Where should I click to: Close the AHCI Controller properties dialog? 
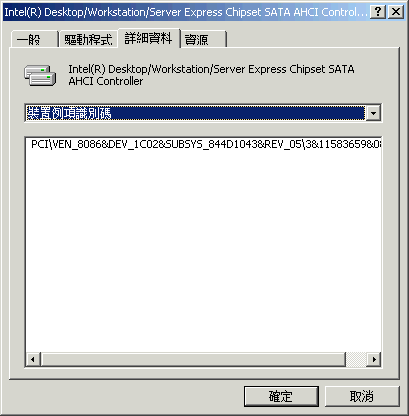click(396, 12)
